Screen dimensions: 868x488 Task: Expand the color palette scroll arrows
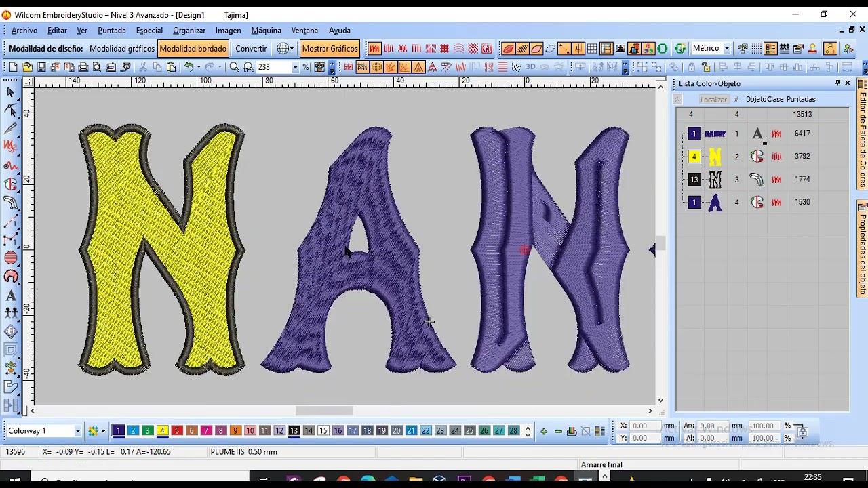click(528, 431)
